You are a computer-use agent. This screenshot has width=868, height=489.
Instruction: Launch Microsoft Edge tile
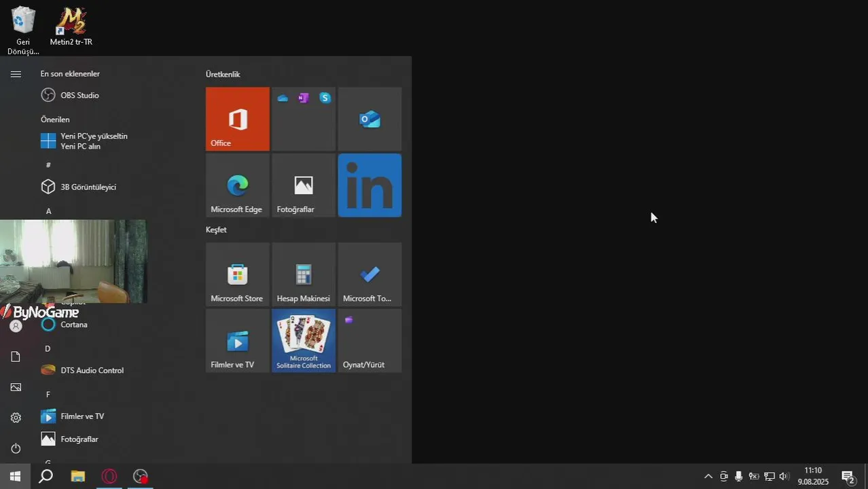pos(238,185)
